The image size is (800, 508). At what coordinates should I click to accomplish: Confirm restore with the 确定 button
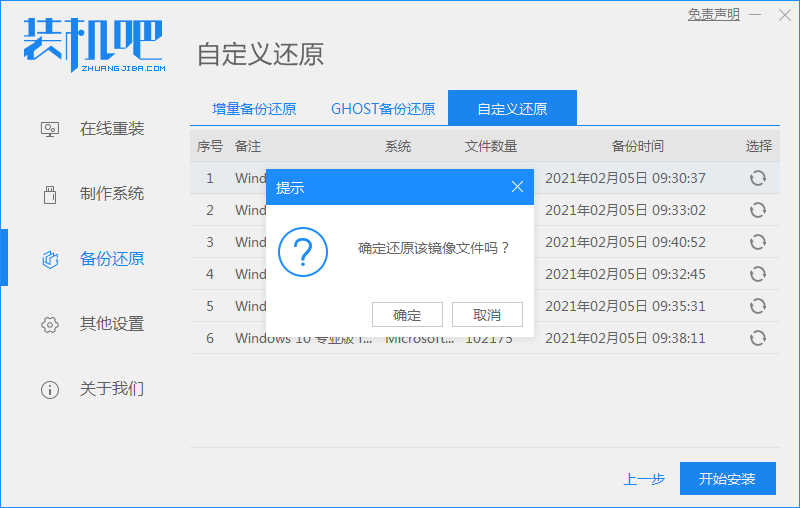[x=407, y=315]
